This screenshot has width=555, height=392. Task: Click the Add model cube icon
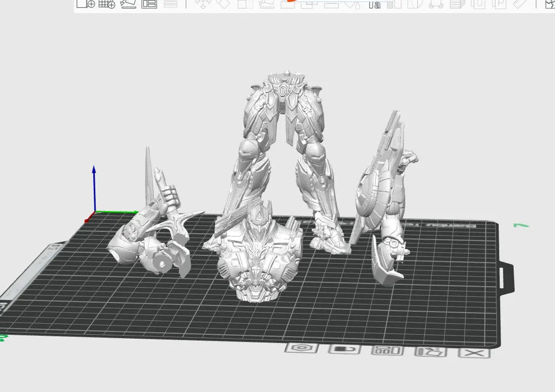tap(86, 4)
